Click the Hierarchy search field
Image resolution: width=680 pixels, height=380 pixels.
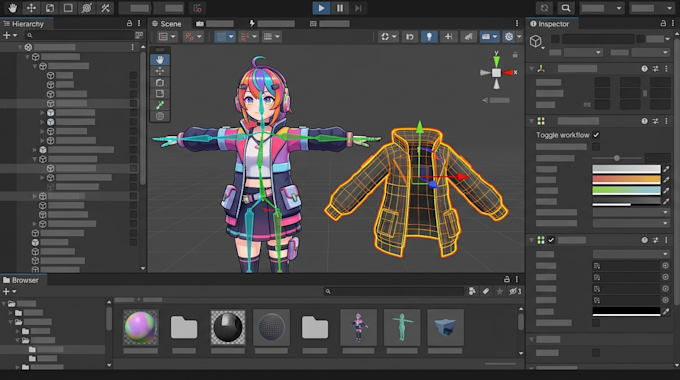pos(78,35)
